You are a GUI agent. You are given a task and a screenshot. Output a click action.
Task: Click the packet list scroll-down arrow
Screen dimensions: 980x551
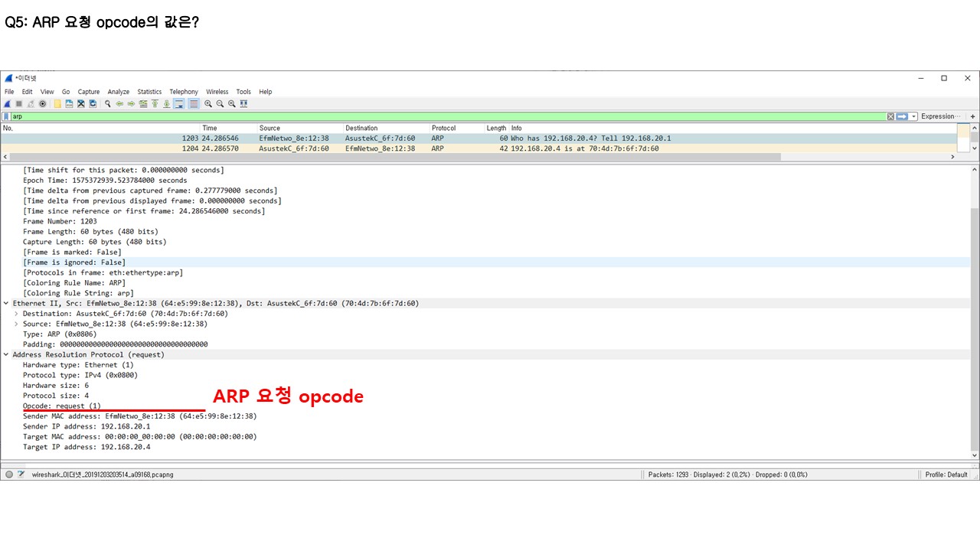tap(974, 148)
